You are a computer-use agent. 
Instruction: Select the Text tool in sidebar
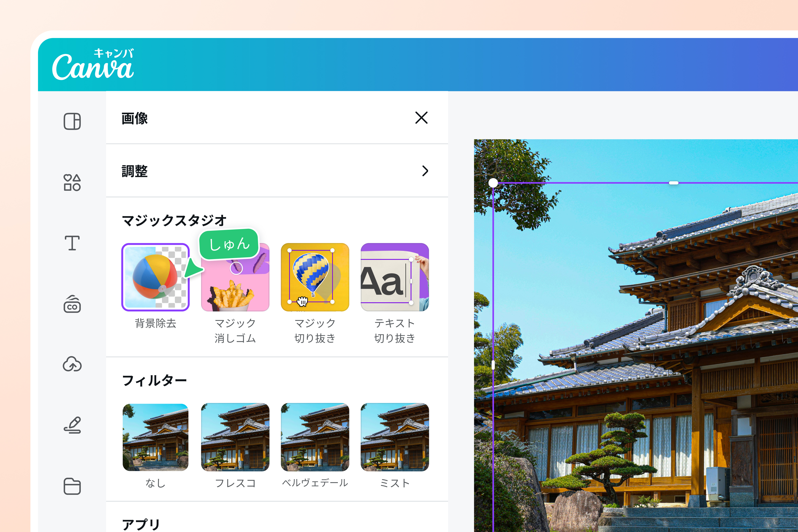pos(72,243)
